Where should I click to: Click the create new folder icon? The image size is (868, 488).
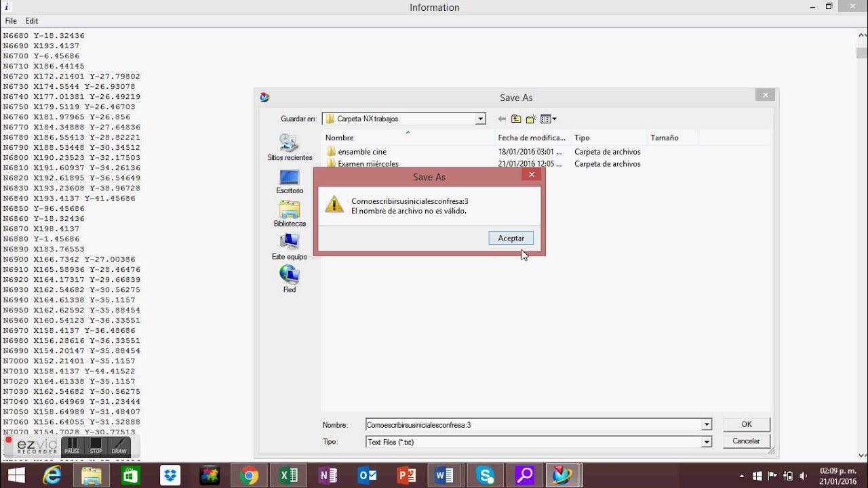click(x=531, y=119)
